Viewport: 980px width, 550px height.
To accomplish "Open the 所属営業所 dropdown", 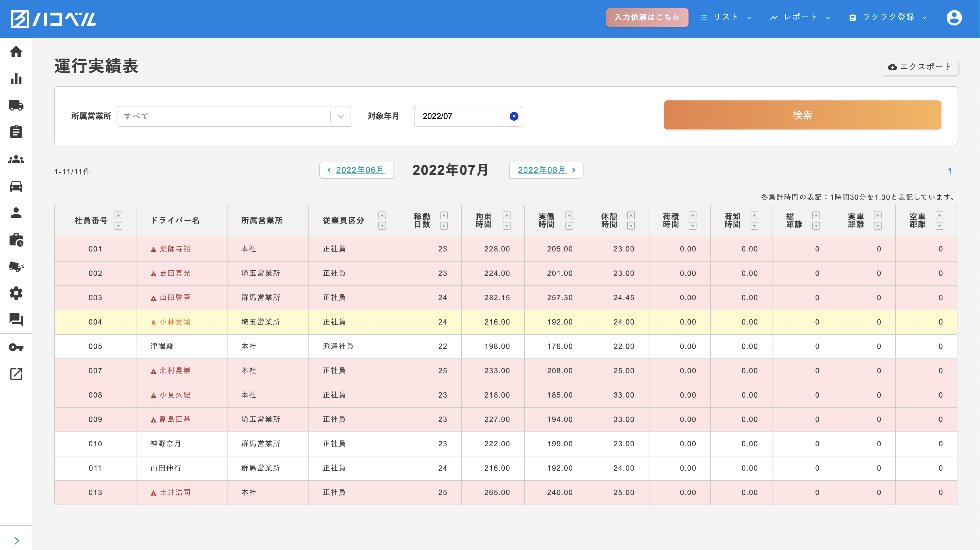I will (234, 116).
